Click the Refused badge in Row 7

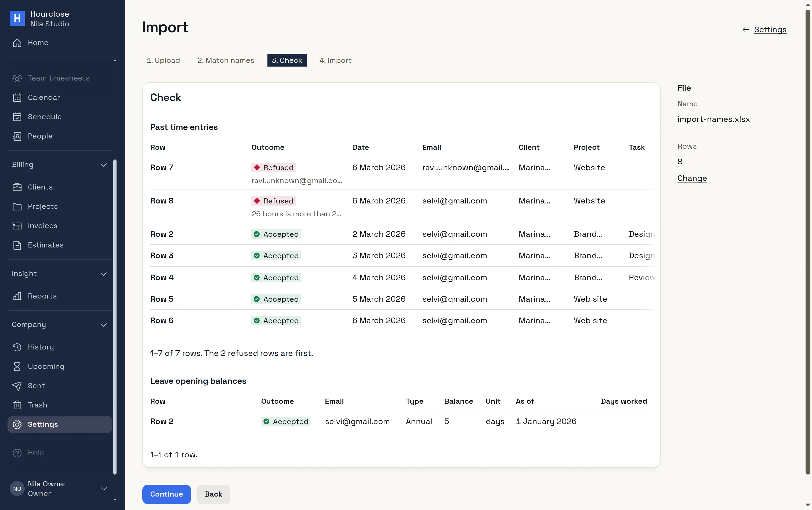[273, 167]
